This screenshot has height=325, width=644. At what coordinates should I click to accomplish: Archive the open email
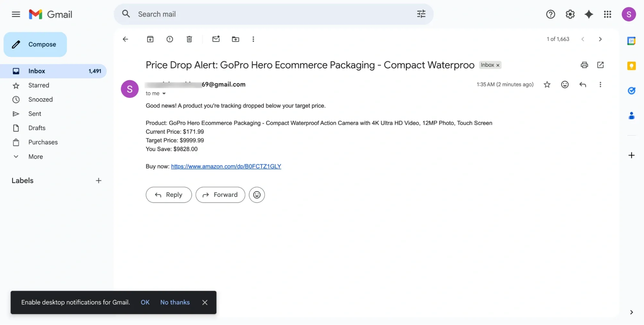click(x=150, y=39)
